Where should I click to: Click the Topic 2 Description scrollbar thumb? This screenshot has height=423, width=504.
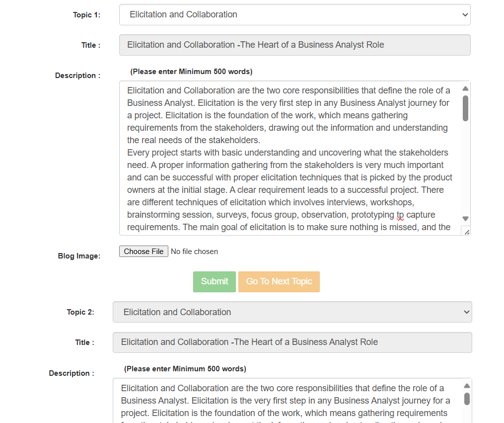467,399
